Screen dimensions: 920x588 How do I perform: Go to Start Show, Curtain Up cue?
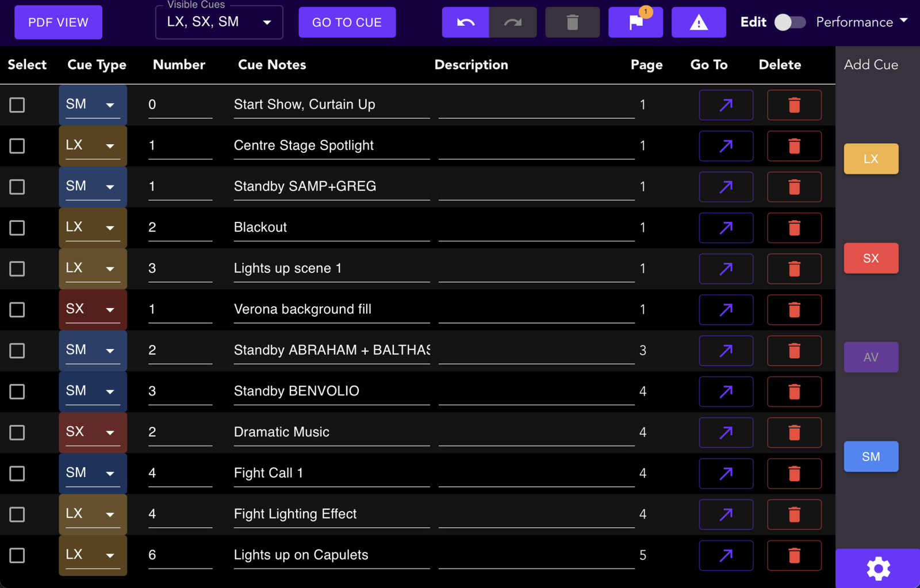click(x=726, y=105)
